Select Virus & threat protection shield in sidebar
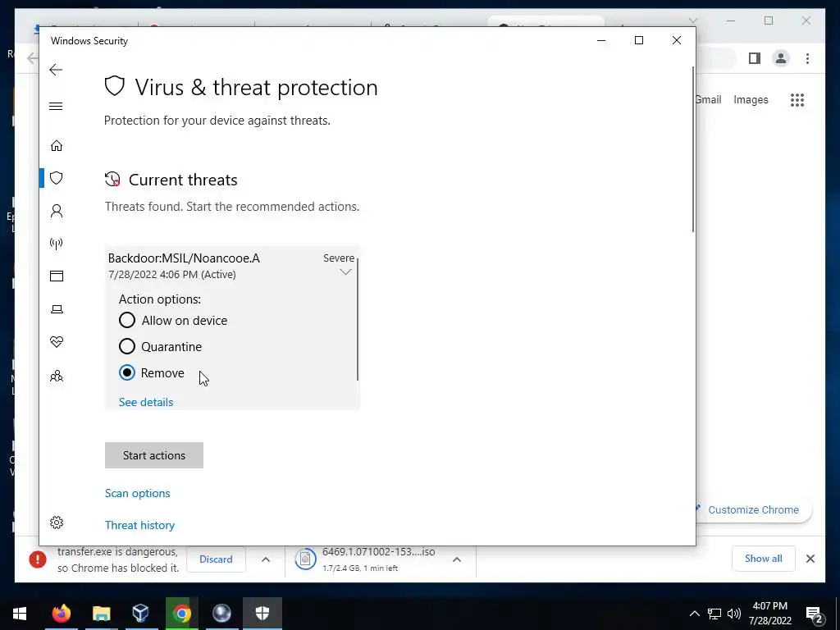Screen dimensions: 840x630 (57, 178)
